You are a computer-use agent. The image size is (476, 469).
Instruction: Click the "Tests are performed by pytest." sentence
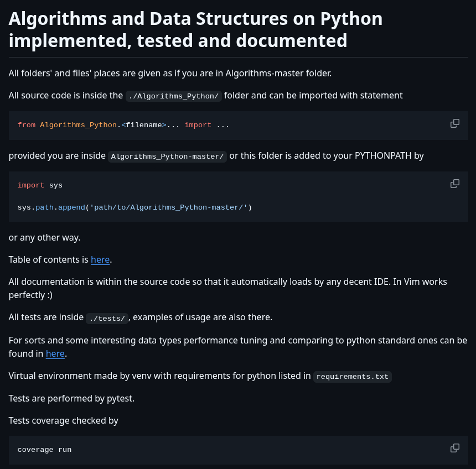tap(71, 398)
